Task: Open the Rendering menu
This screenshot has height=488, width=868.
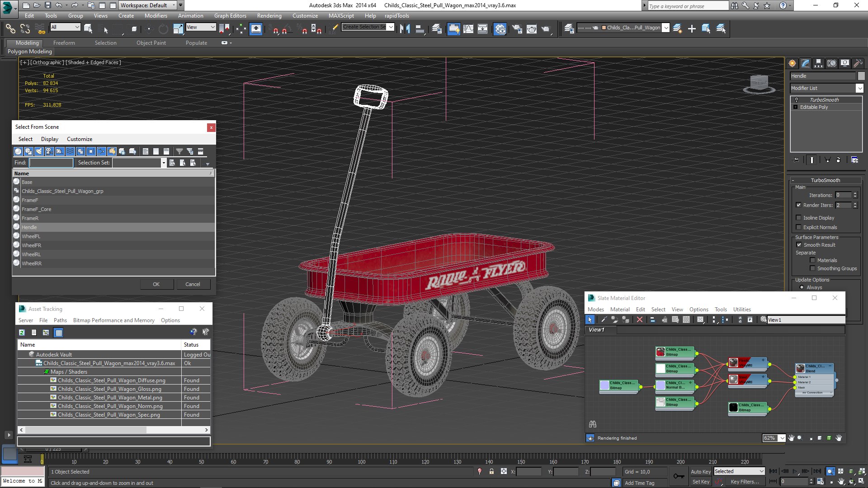Action: point(269,16)
